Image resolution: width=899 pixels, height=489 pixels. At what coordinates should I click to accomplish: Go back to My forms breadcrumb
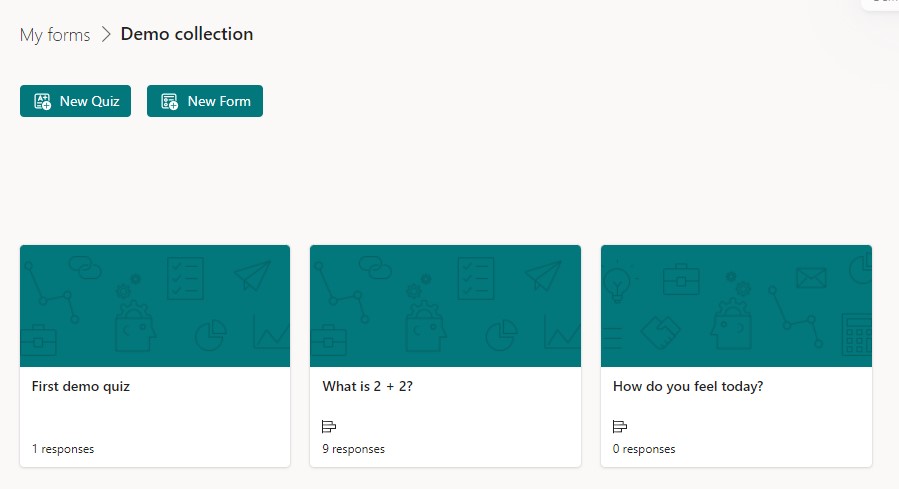point(54,35)
